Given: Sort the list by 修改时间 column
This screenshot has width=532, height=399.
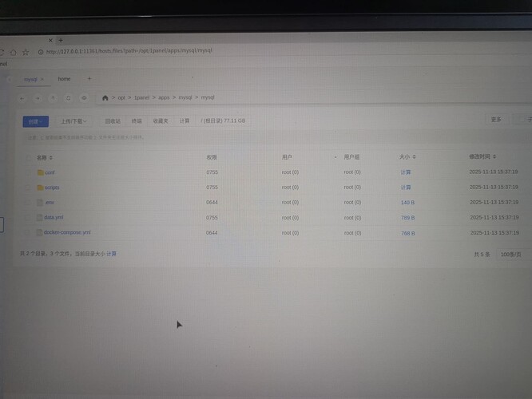Looking at the screenshot, I should (482, 156).
